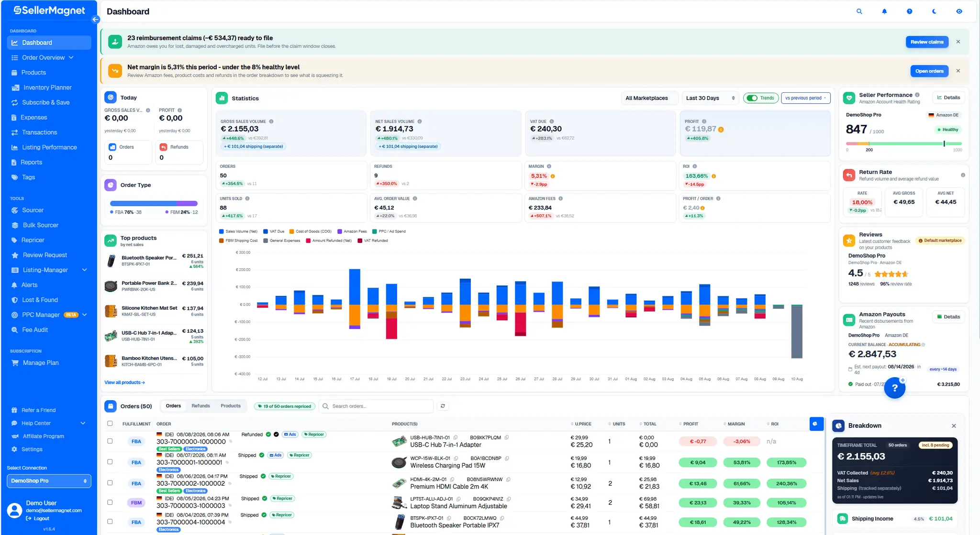
Task: Expand Help Center submenu
Action: point(83,423)
